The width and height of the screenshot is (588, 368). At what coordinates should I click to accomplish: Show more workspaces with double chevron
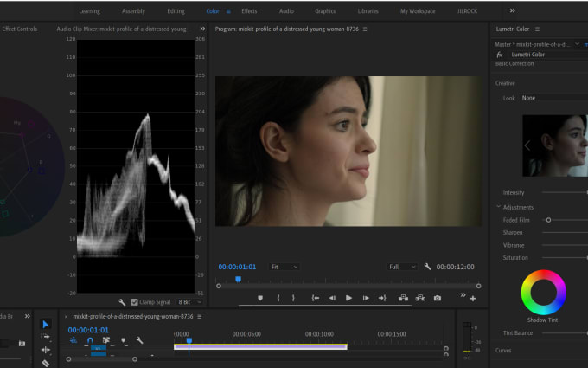coord(512,11)
